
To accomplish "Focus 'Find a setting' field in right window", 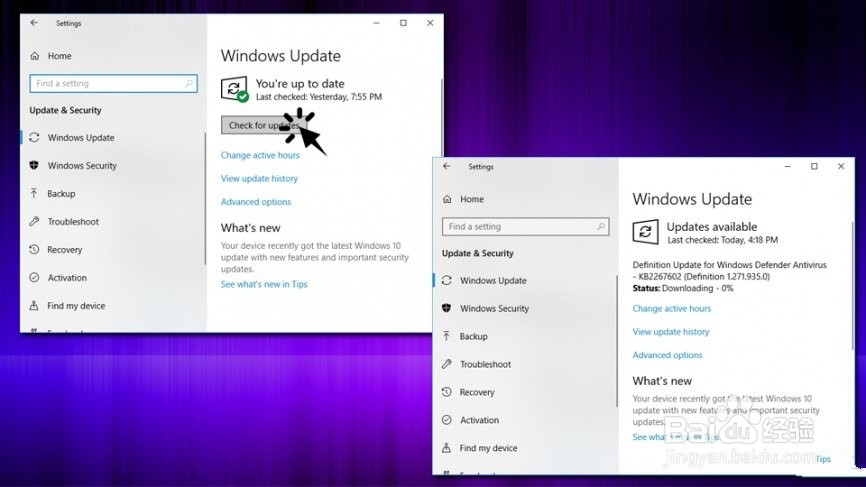I will pos(525,226).
